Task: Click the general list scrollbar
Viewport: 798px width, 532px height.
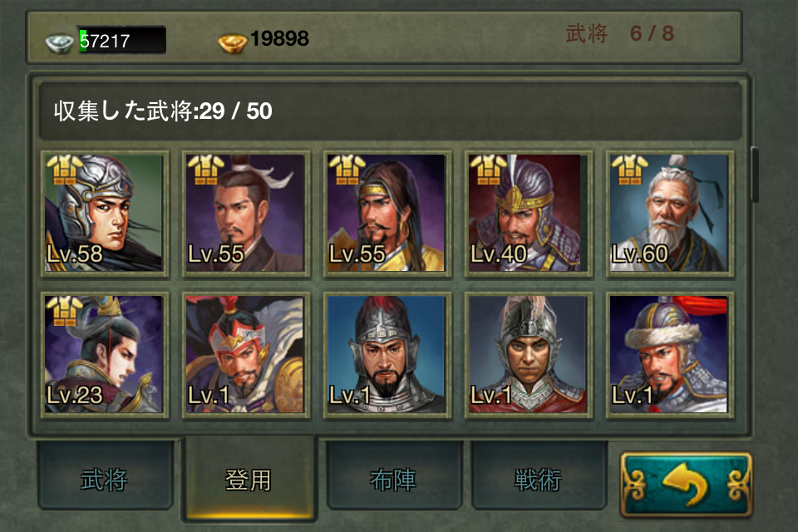Action: [x=755, y=175]
